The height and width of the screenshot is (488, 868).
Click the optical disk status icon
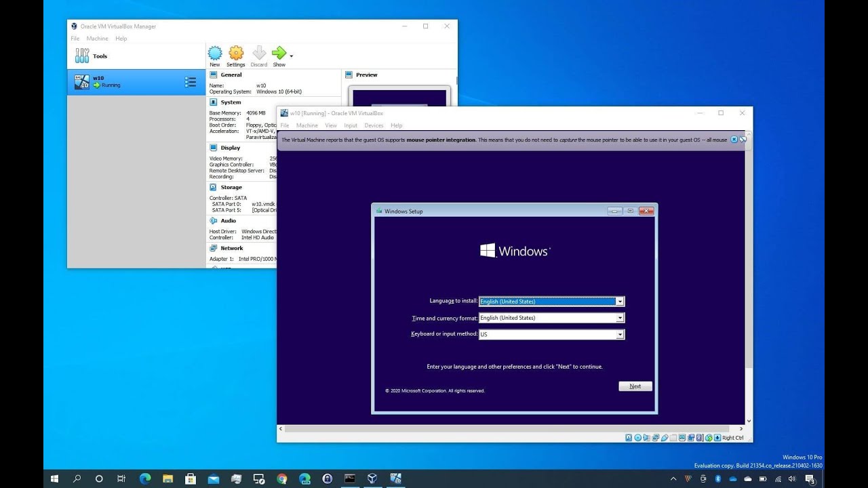point(638,438)
